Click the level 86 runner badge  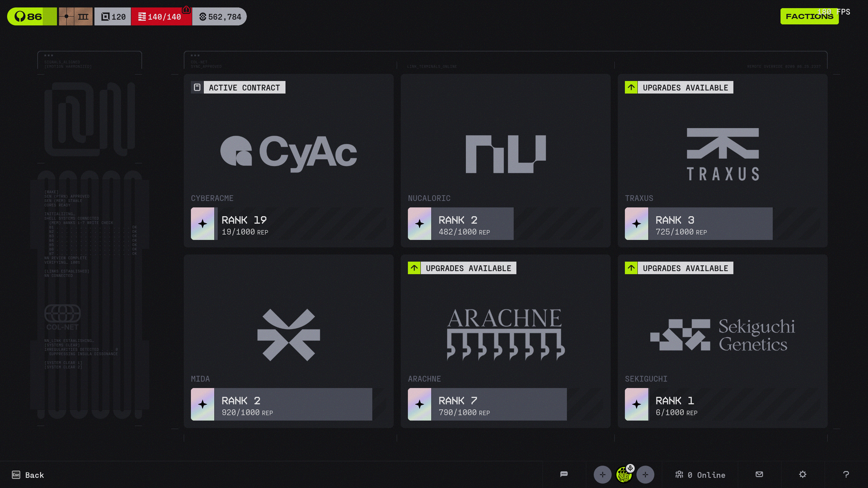pyautogui.click(x=32, y=16)
